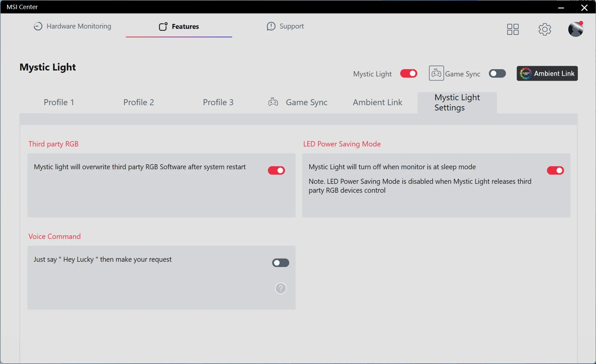Switch to Profile 3 tab
The image size is (596, 364).
coord(218,102)
